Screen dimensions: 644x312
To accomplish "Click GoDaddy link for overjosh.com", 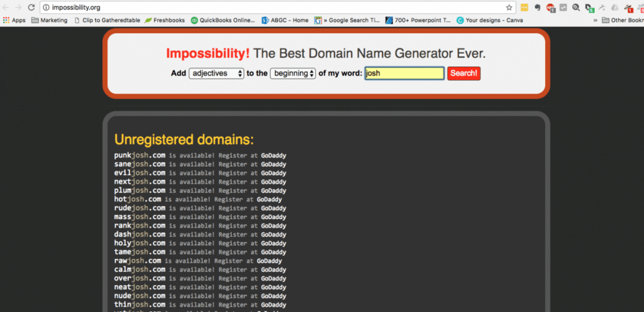I will tap(274, 278).
